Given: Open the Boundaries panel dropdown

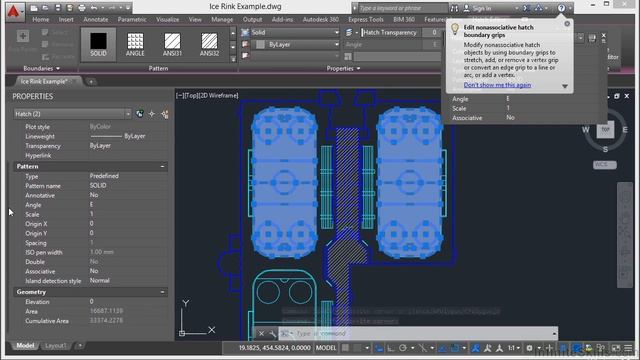Looking at the screenshot, I should point(42,68).
